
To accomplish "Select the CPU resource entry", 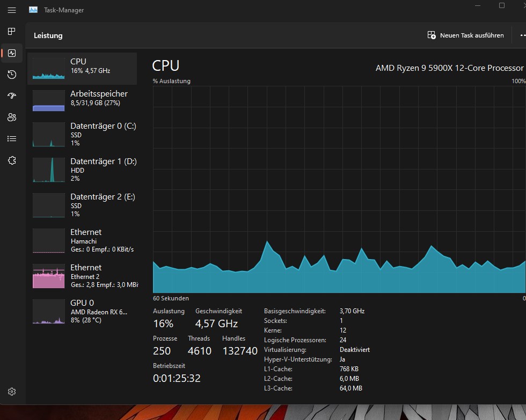I will [82, 68].
